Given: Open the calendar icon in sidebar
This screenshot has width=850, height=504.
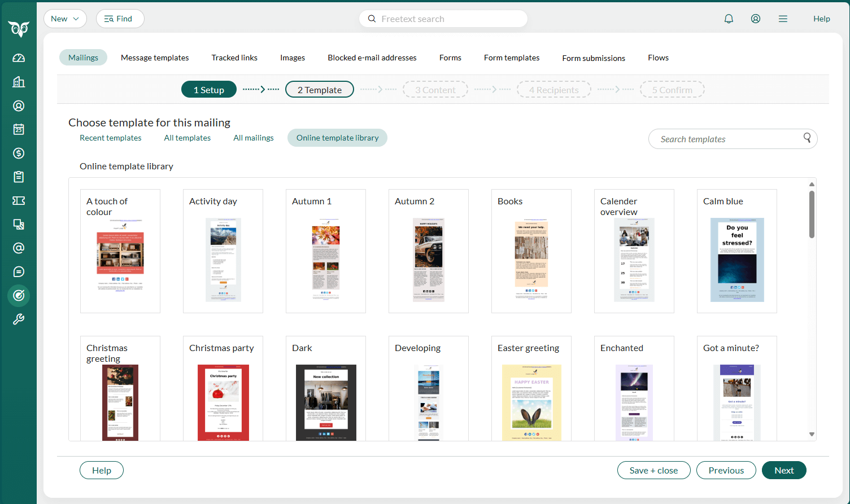Looking at the screenshot, I should (19, 129).
